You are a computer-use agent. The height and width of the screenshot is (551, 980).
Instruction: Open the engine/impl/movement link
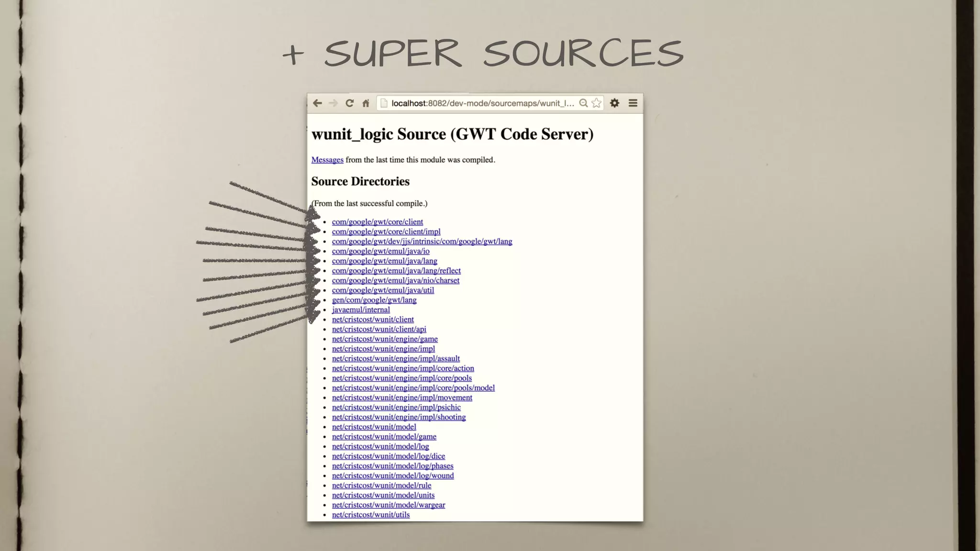(402, 397)
